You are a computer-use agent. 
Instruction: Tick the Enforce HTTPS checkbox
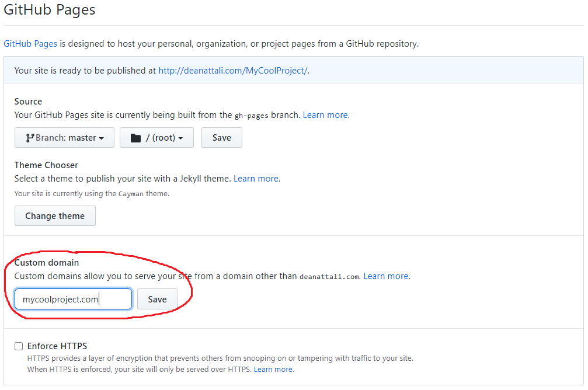point(19,346)
